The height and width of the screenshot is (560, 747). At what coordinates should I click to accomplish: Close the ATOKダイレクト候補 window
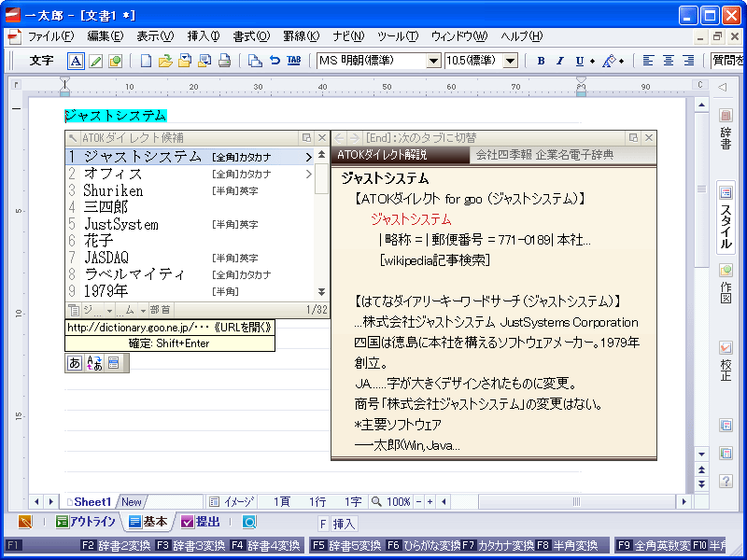[321, 138]
